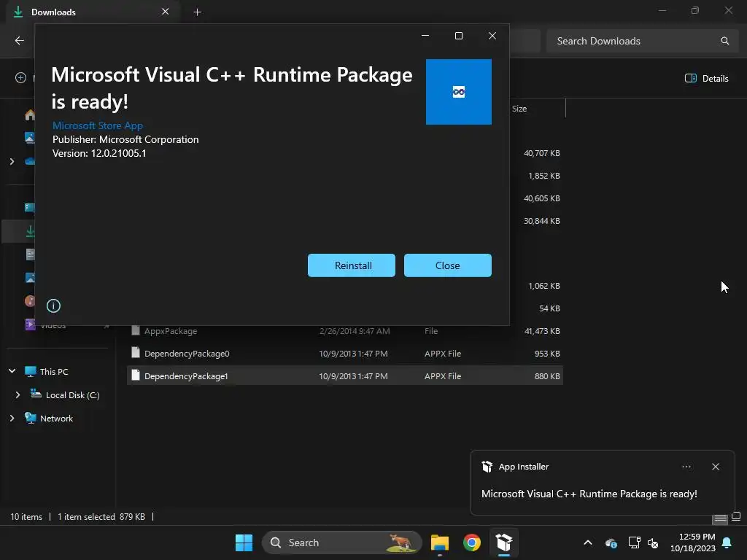Click the Downloads arrow icon in sidebar
The height and width of the screenshot is (560, 747).
30,231
